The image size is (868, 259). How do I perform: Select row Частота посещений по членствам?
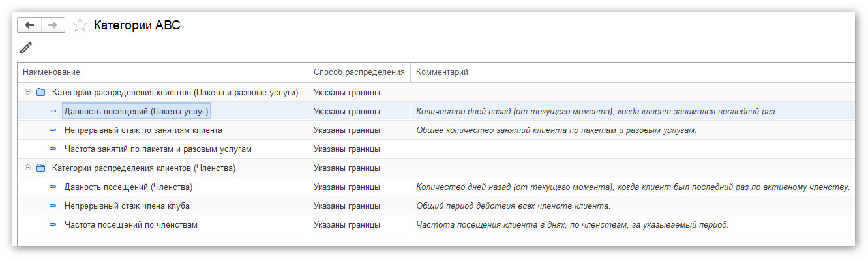[436, 225]
